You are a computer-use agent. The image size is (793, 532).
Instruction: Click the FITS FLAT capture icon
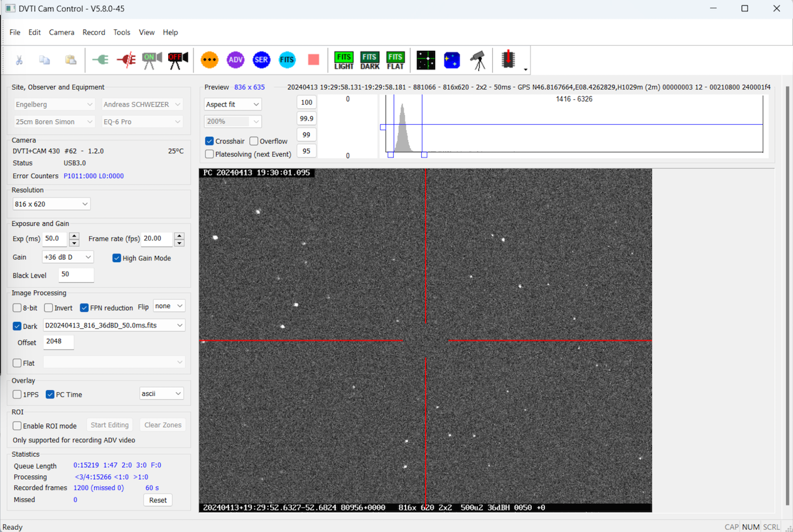[396, 60]
